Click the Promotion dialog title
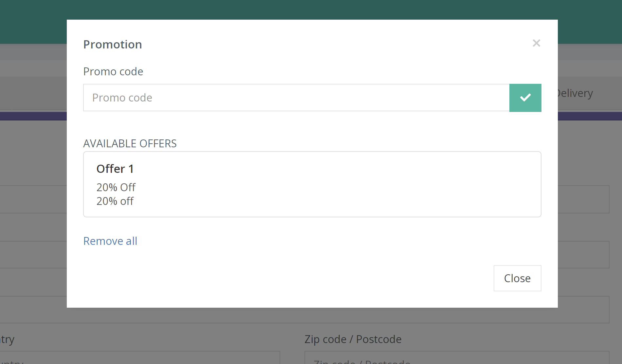This screenshot has height=364, width=622. 113,45
